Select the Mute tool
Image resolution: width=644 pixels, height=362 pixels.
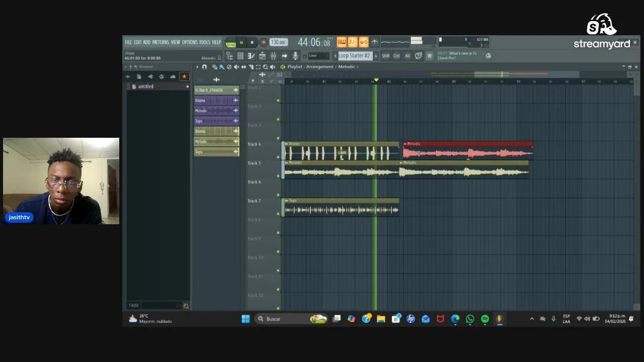236,67
